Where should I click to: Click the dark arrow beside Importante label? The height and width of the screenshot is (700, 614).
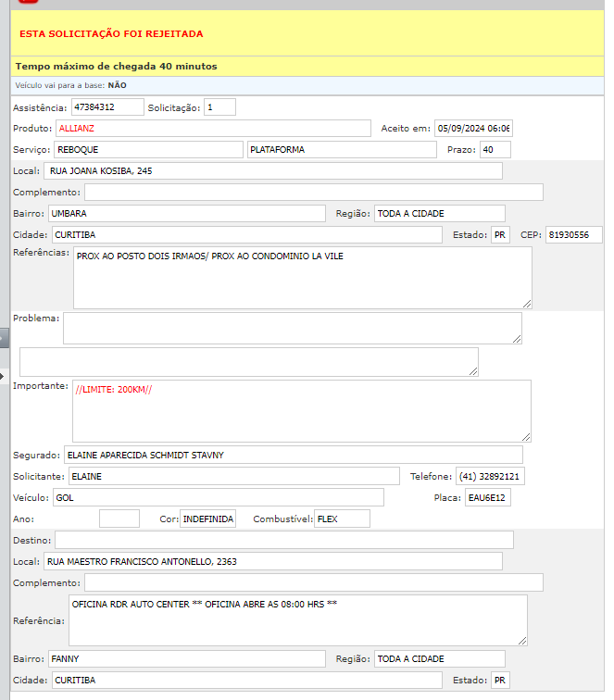pyautogui.click(x=4, y=375)
